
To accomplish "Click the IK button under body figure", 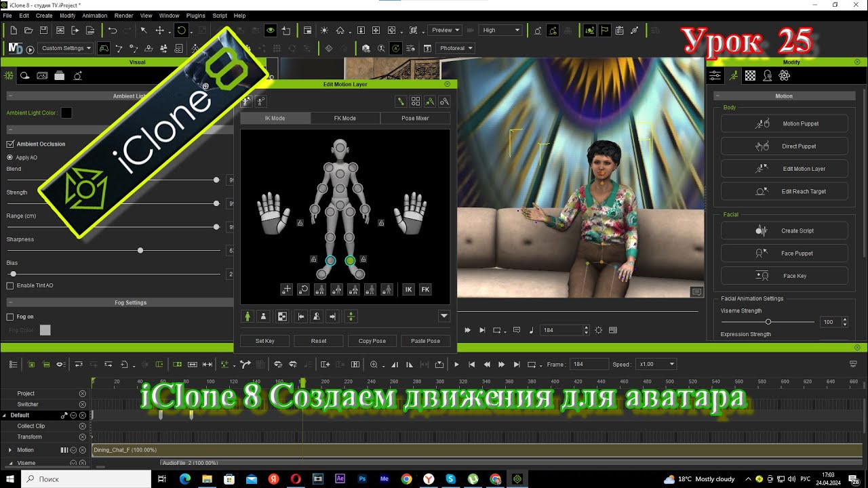I will point(408,289).
